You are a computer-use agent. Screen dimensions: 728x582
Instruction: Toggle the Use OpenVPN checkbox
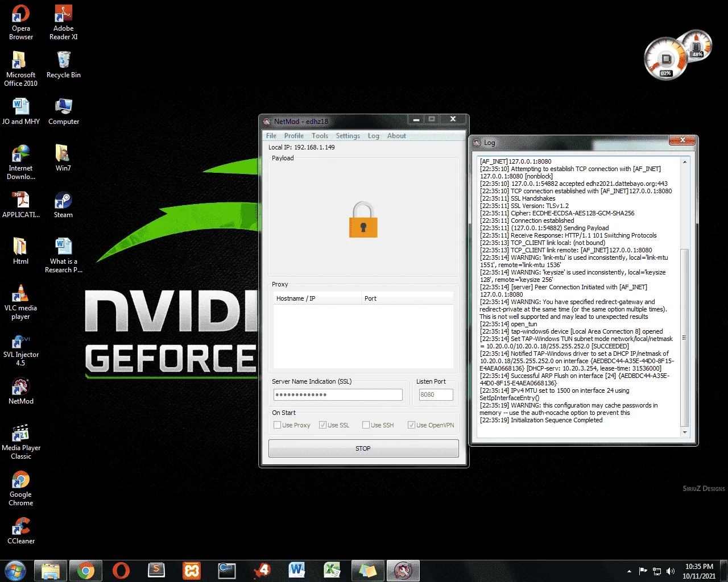click(x=431, y=425)
